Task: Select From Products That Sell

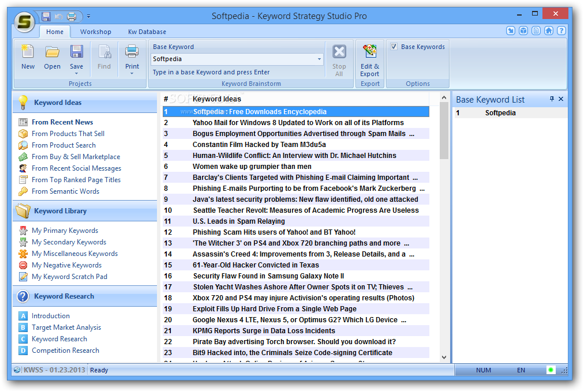Action: (x=68, y=134)
